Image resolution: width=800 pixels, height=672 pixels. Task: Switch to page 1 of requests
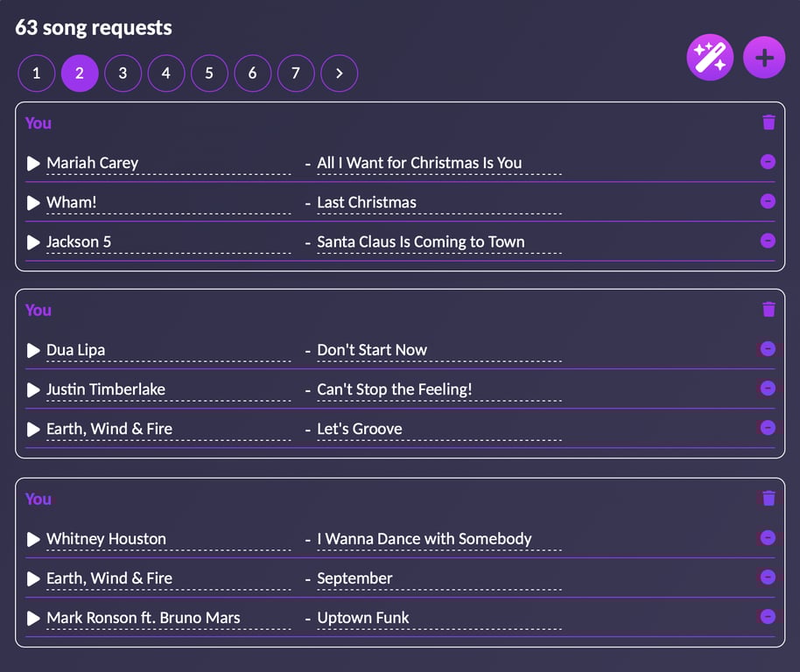click(x=36, y=73)
